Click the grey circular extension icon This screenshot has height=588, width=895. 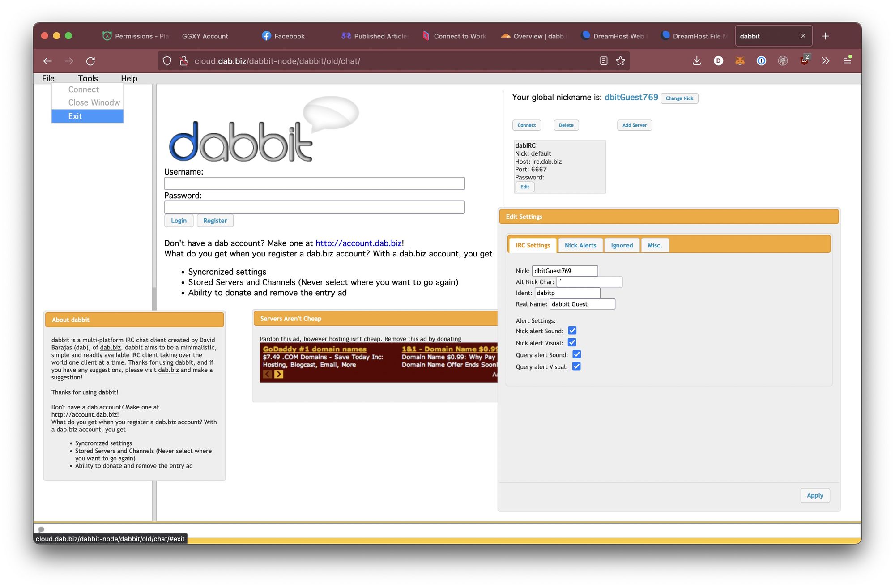point(783,61)
